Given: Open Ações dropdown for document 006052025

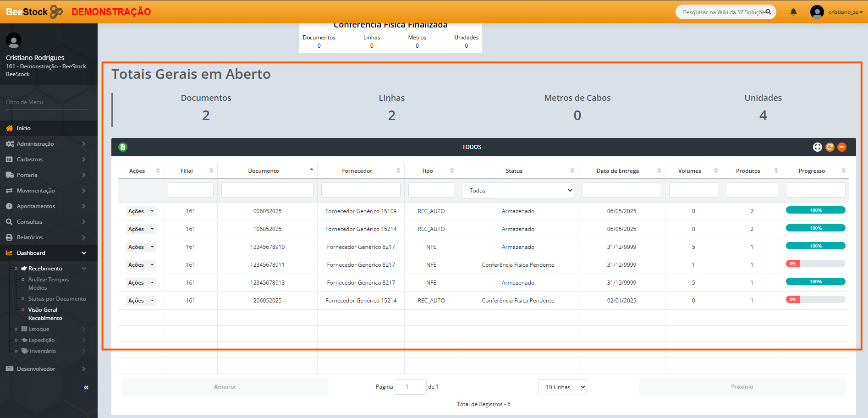Looking at the screenshot, I should point(141,211).
